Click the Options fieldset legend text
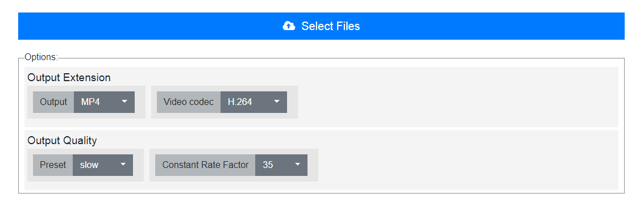Image resolution: width=644 pixels, height=206 pixels. pos(41,57)
